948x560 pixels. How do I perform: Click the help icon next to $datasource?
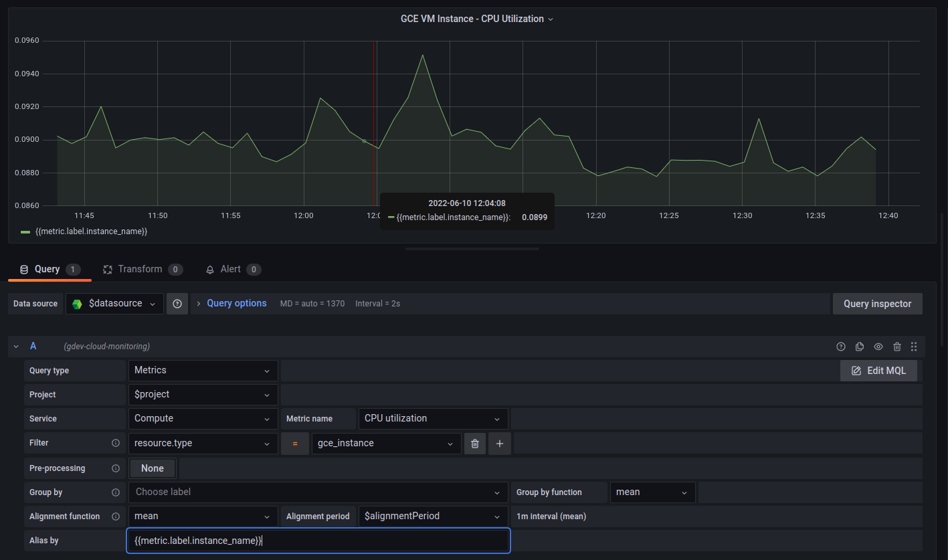[177, 303]
